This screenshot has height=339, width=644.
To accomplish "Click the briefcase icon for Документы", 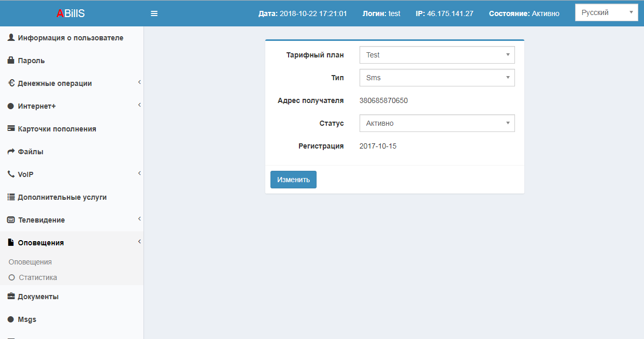I will [x=11, y=297].
